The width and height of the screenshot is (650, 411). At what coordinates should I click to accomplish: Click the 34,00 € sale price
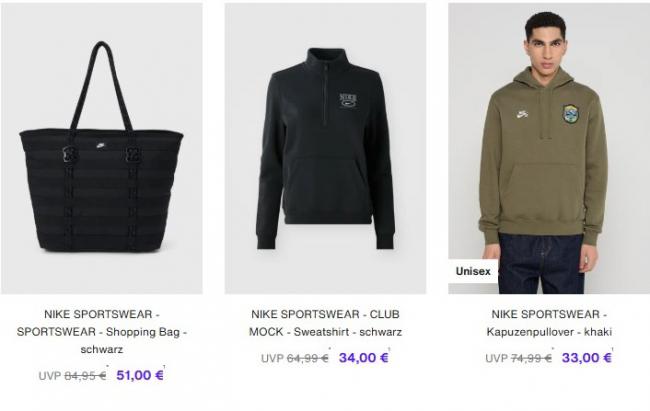point(364,357)
